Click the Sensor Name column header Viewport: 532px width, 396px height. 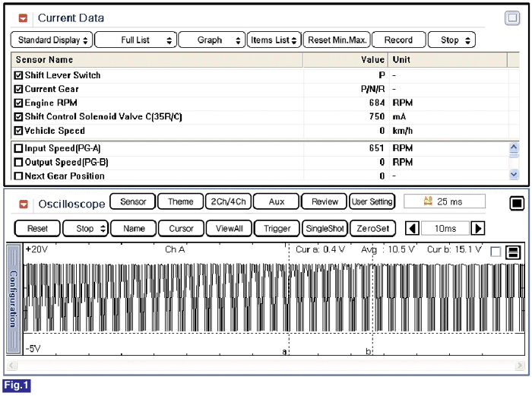pyautogui.click(x=157, y=60)
